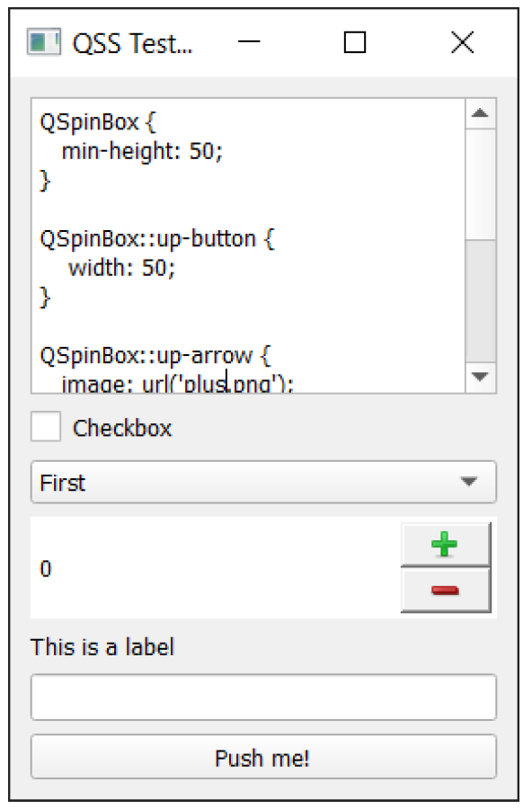
Task: Click the This is a label text
Action: (102, 647)
